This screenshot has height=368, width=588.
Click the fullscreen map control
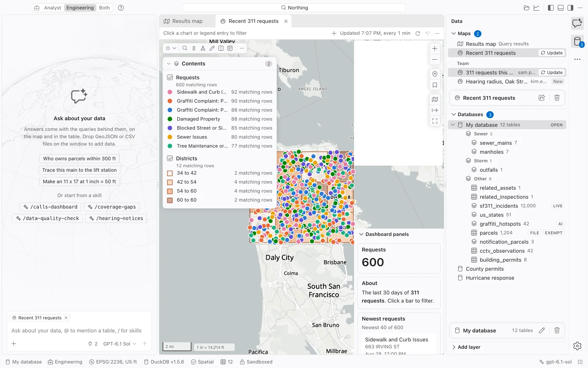point(435,121)
